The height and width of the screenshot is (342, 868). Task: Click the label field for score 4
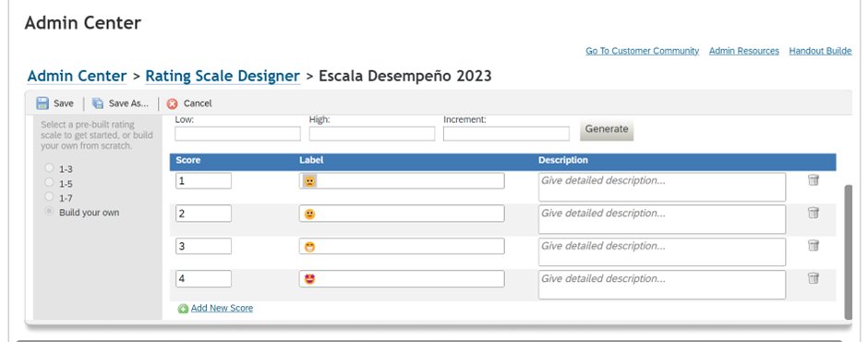(x=402, y=279)
